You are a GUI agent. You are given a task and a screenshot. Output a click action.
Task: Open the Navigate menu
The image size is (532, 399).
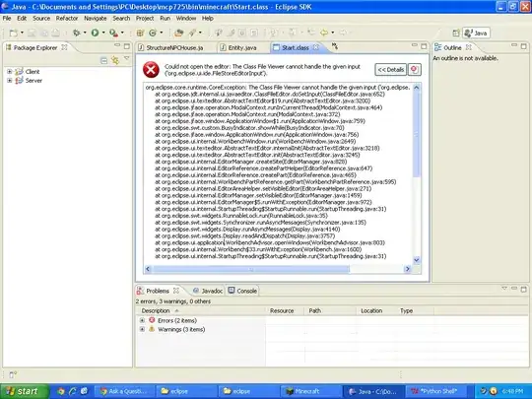point(96,19)
